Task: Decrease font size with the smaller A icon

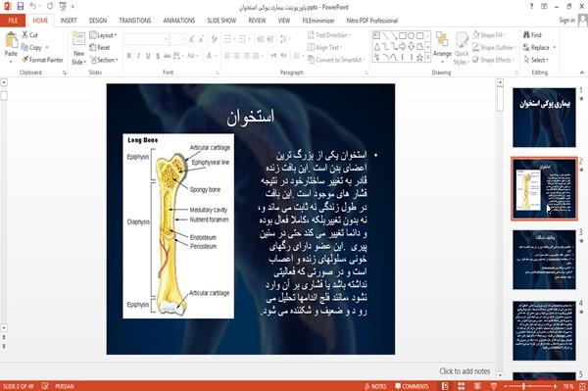Action: (x=202, y=39)
